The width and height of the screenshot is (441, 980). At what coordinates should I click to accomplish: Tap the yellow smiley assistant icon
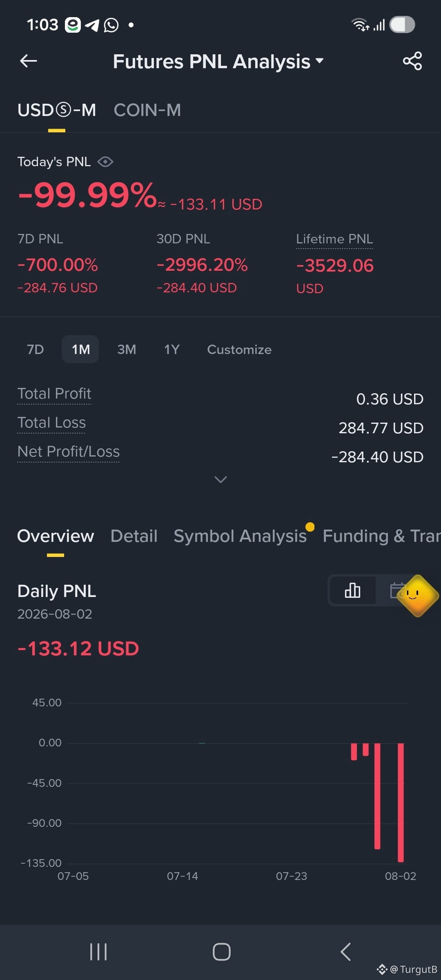tap(417, 595)
